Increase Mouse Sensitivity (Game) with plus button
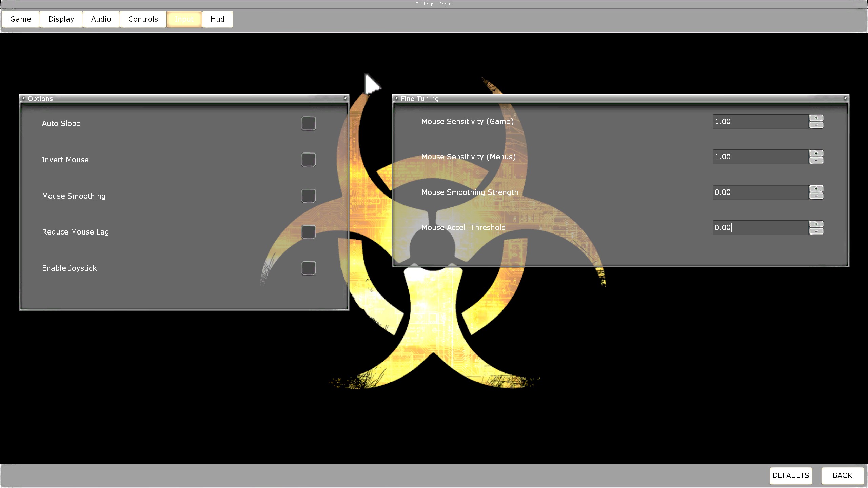The image size is (868, 488). click(816, 118)
